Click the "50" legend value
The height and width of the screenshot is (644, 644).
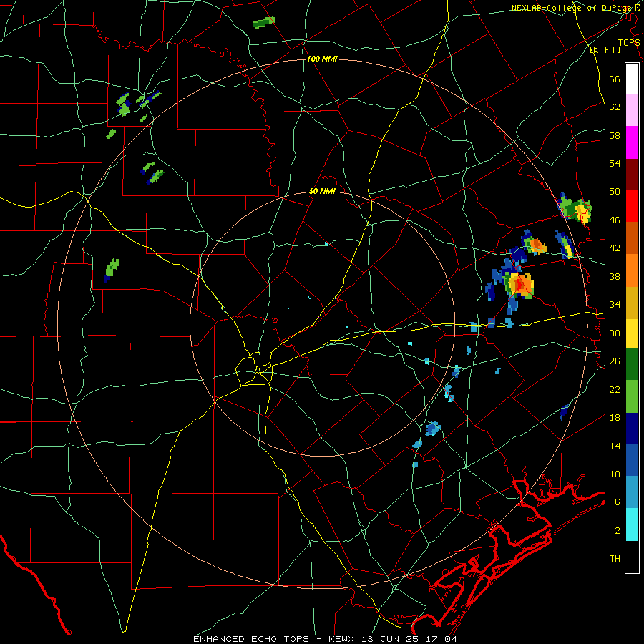(x=615, y=192)
